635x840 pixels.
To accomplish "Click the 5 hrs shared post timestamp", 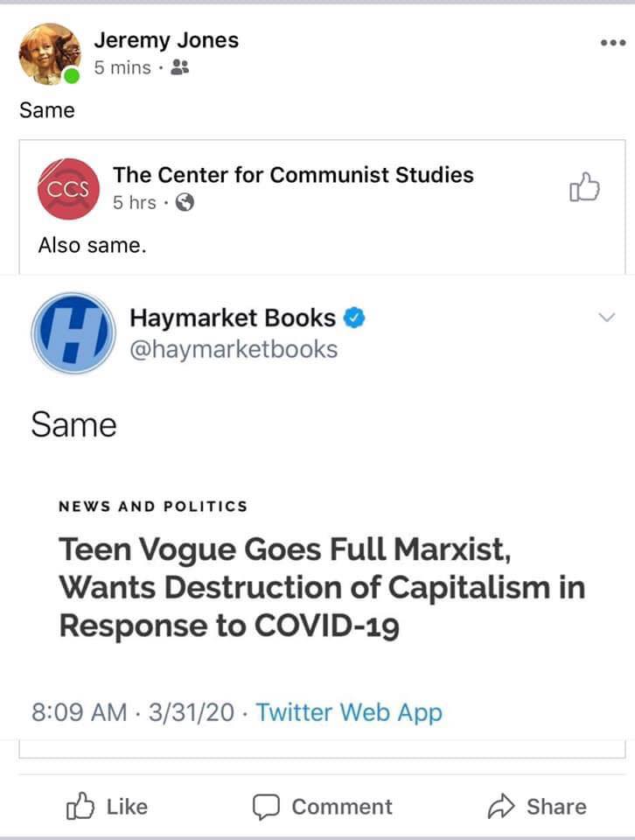I will click(x=134, y=202).
